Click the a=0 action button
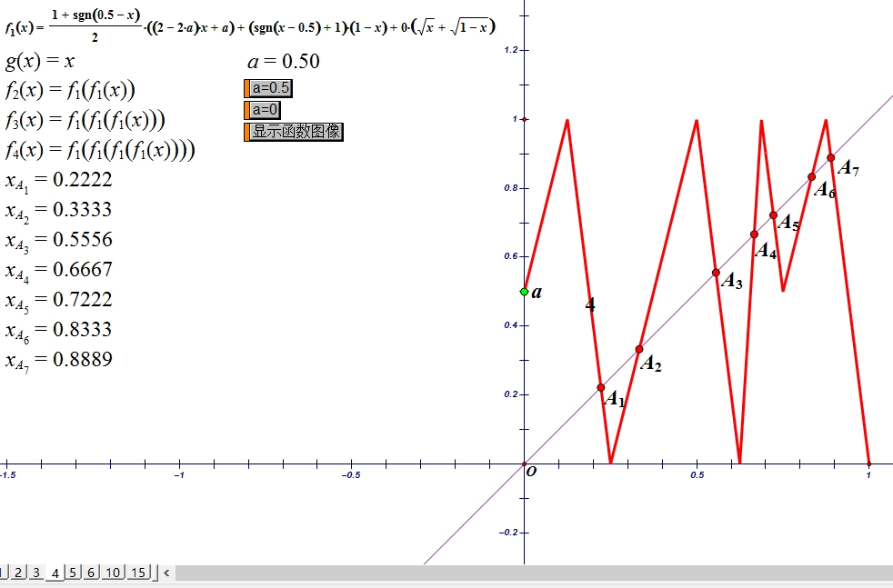 262,110
